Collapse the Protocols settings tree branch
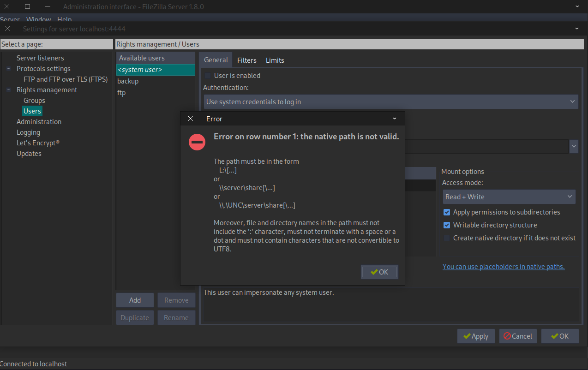Screen dimensions: 588x370 (x=8, y=68)
